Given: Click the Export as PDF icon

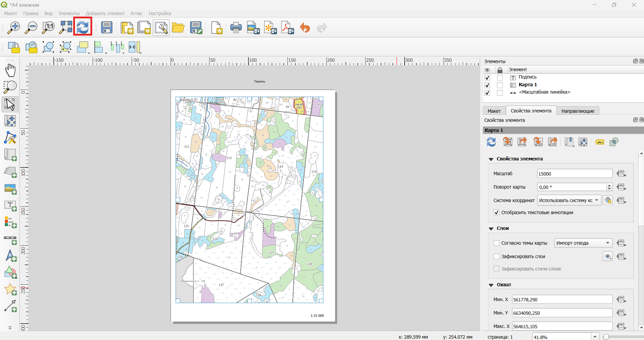Looking at the screenshot, I should [x=288, y=28].
